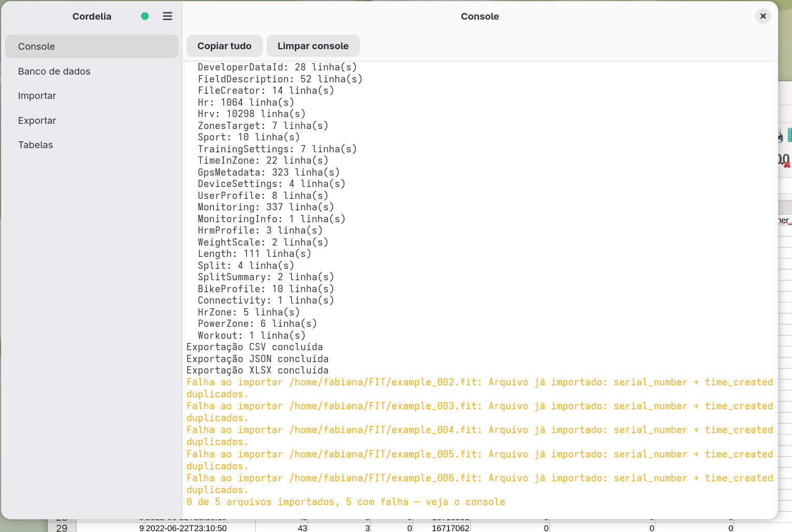Select the WeightScale: 2 linha(s) line
Image resolution: width=792 pixels, height=532 pixels.
click(x=263, y=242)
